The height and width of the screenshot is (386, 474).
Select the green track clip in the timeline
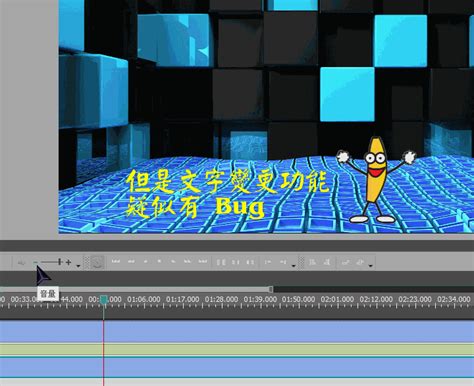pos(237,349)
